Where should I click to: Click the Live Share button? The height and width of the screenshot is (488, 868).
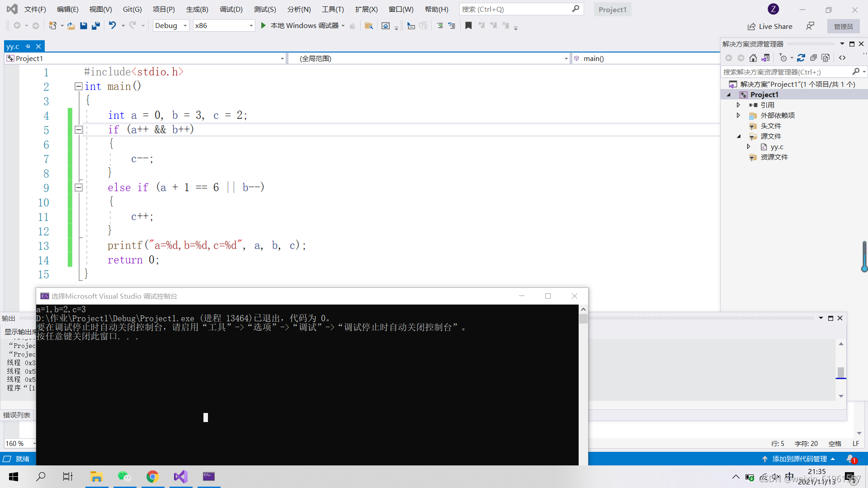pyautogui.click(x=770, y=26)
